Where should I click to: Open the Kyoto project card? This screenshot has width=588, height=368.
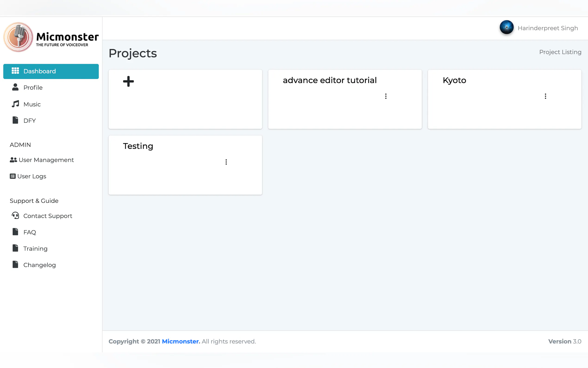(454, 80)
